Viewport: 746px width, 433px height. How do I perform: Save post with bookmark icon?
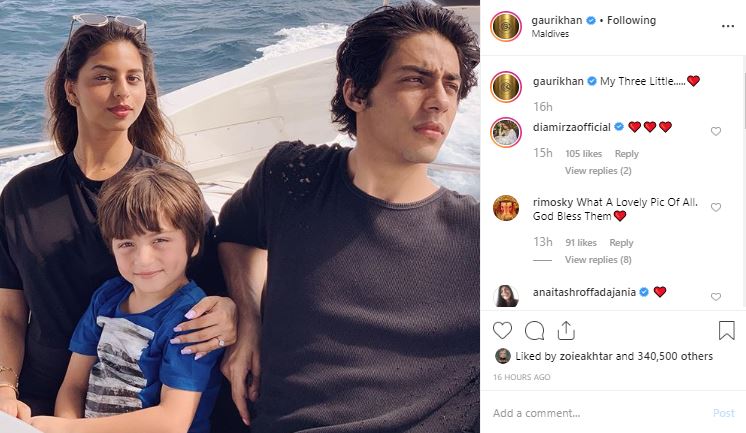click(726, 330)
